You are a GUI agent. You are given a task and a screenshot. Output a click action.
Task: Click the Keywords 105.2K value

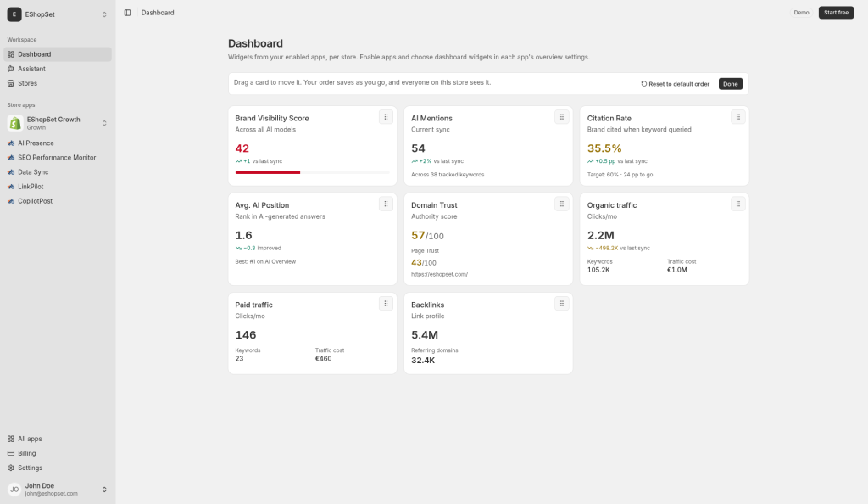coord(598,271)
